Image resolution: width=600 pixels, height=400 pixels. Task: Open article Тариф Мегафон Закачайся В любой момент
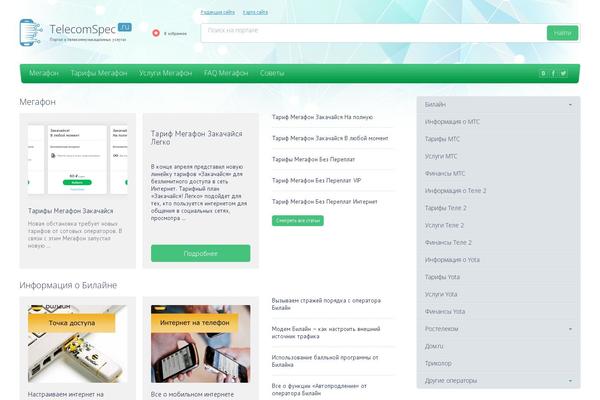coord(330,138)
